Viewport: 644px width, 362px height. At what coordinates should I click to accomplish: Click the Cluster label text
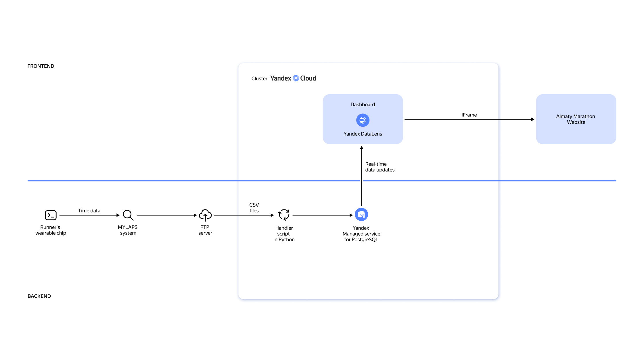click(x=259, y=79)
